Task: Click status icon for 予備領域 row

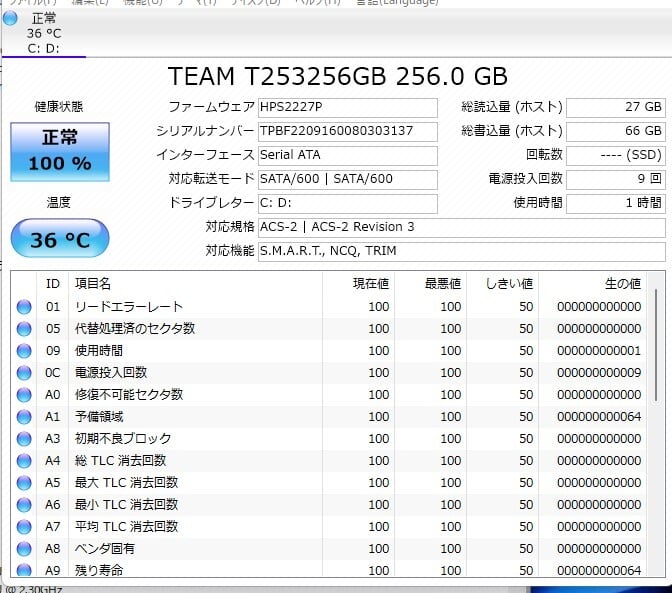Action: click(x=24, y=416)
